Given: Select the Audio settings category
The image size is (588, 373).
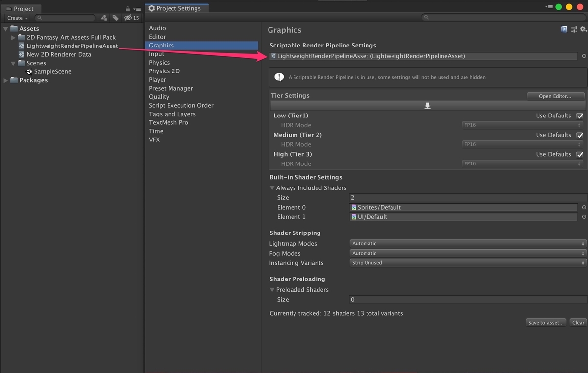Looking at the screenshot, I should tap(157, 28).
